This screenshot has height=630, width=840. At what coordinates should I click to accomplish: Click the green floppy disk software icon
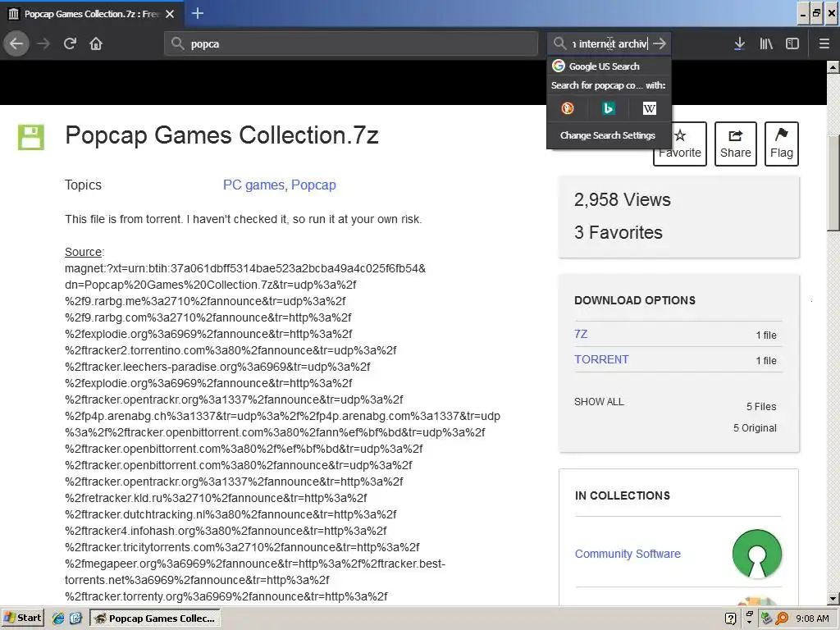pos(30,137)
